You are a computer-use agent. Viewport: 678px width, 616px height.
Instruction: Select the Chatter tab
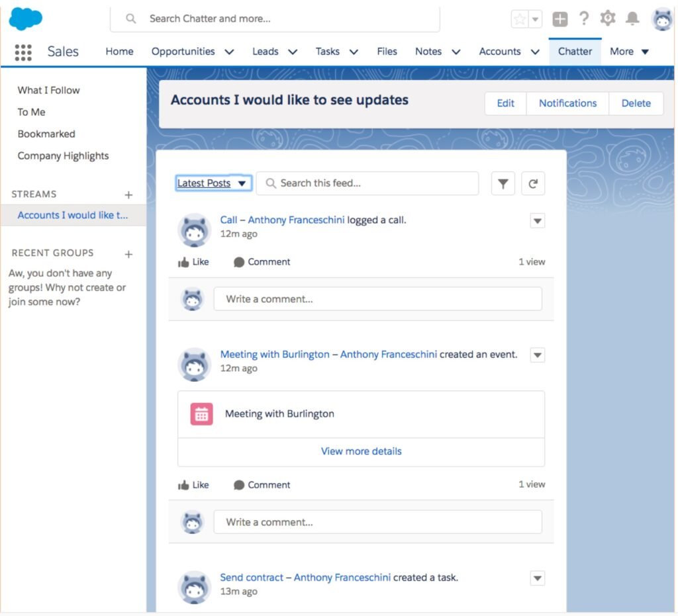click(x=575, y=52)
